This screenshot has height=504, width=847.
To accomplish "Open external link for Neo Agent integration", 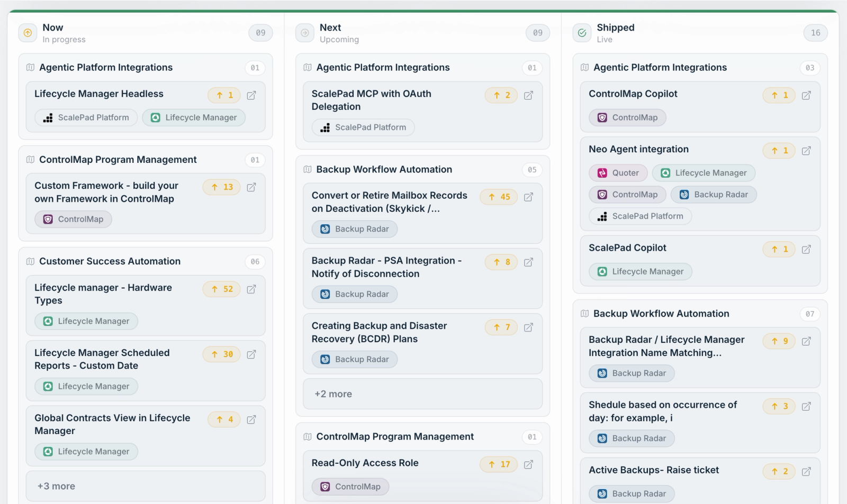I will 806,151.
